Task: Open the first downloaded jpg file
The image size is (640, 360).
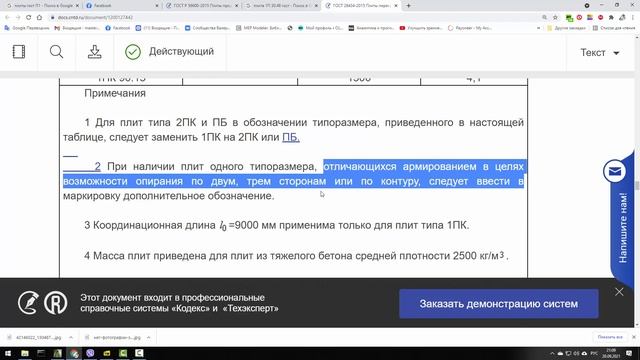Action: point(35,338)
